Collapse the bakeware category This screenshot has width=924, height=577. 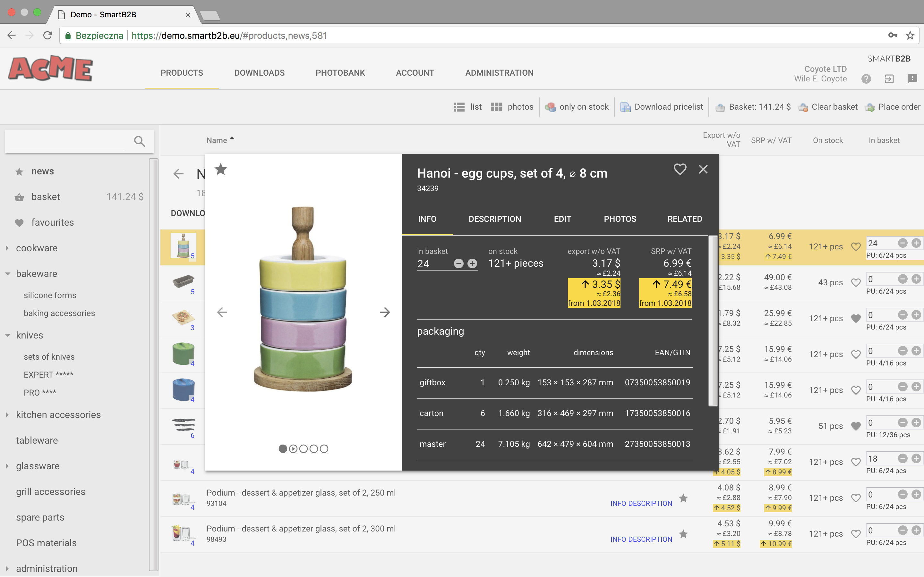(x=7, y=274)
